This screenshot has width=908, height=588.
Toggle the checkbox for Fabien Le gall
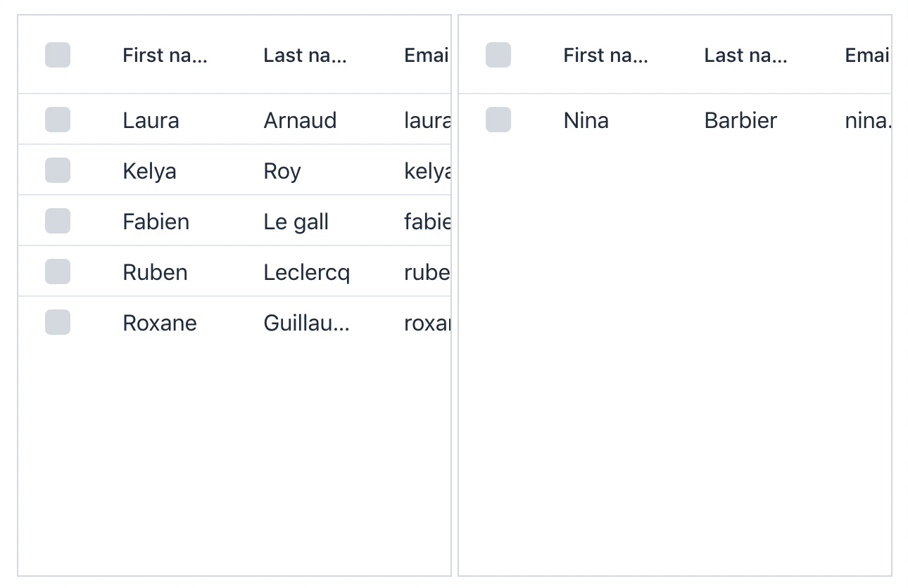tap(58, 221)
